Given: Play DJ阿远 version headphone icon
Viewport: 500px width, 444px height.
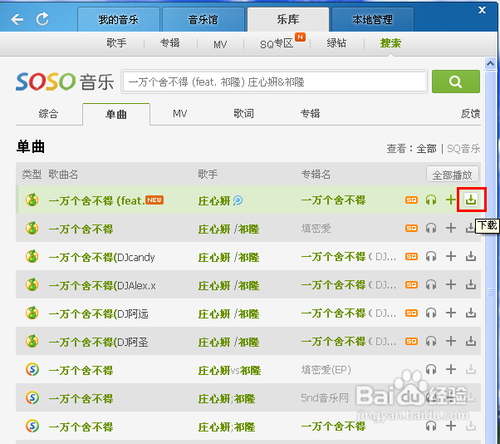Looking at the screenshot, I should (431, 313).
